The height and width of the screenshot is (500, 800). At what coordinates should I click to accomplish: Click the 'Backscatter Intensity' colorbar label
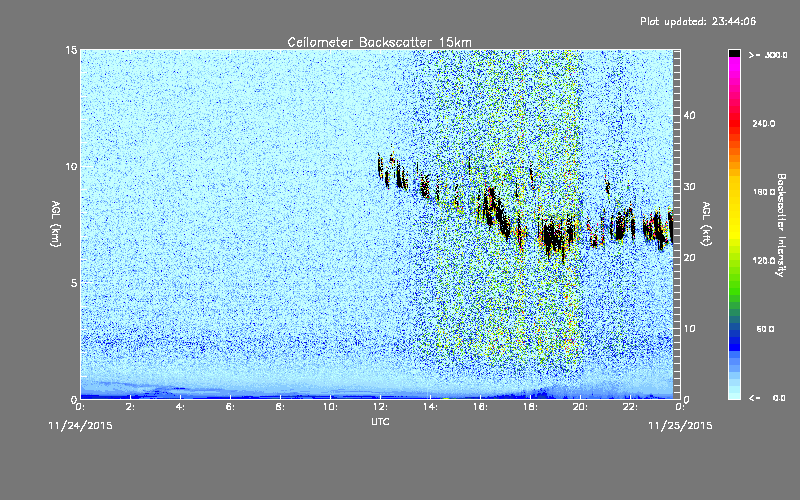(x=781, y=225)
